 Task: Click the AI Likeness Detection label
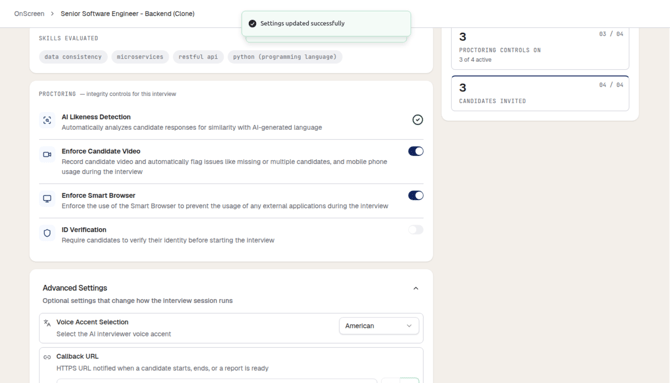pyautogui.click(x=96, y=117)
